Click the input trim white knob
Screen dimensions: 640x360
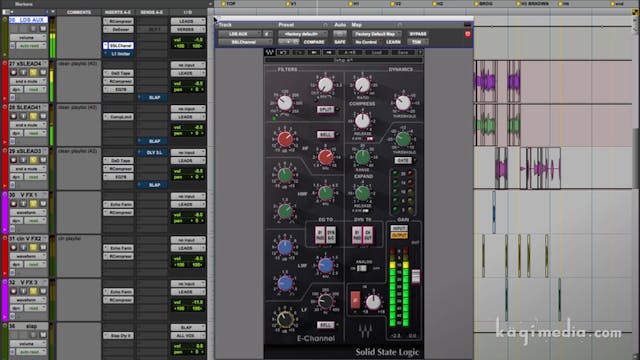[x=373, y=302]
